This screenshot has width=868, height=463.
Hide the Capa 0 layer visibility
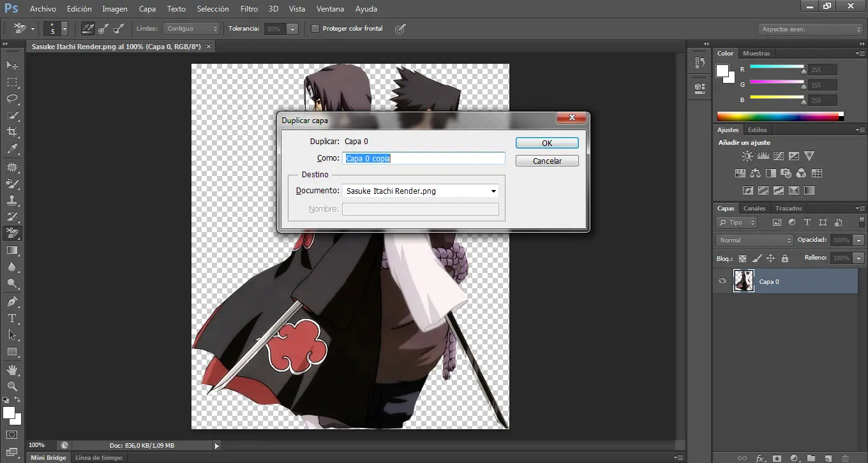[722, 281]
